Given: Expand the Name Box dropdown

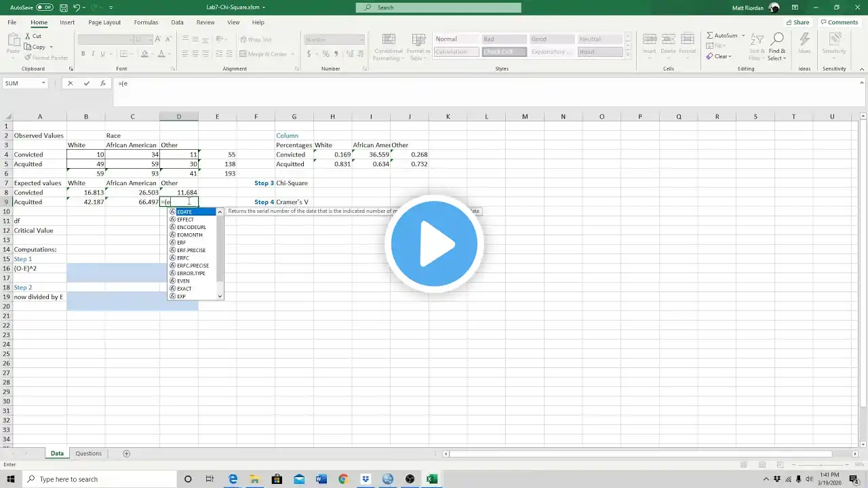Looking at the screenshot, I should click(43, 83).
